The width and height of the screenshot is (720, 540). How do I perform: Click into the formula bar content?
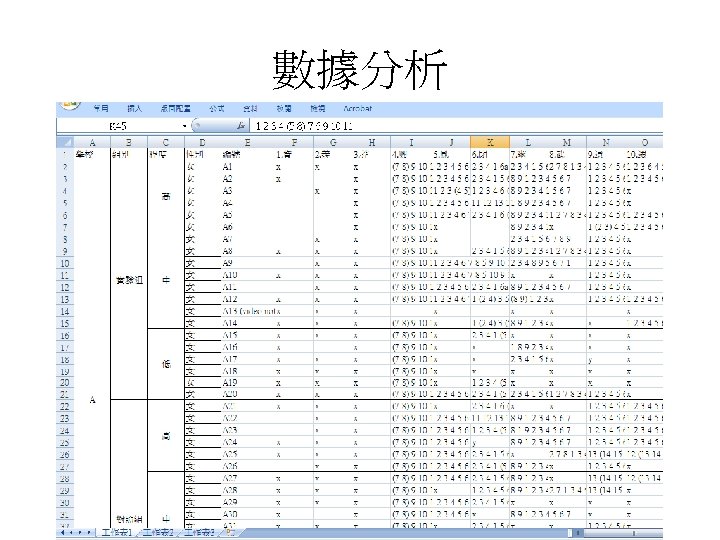(x=455, y=126)
